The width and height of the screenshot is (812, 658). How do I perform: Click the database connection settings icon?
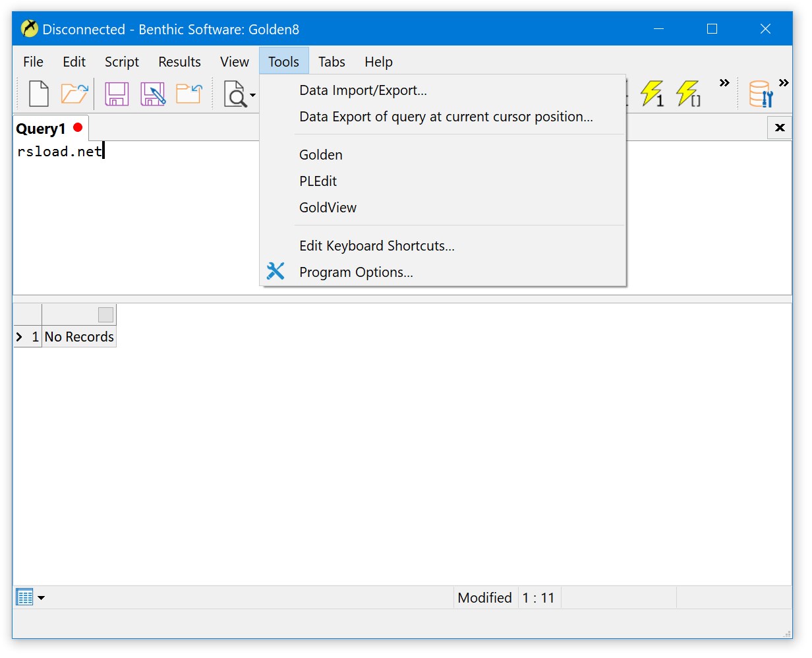click(761, 94)
